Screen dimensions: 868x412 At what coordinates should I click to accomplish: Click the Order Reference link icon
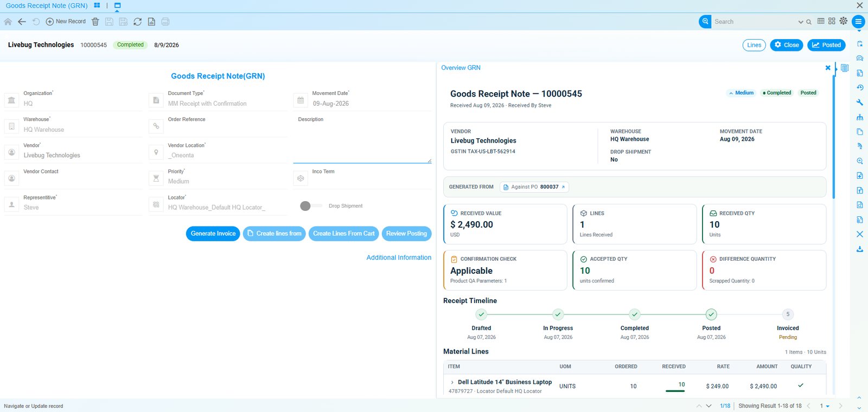[x=156, y=126]
